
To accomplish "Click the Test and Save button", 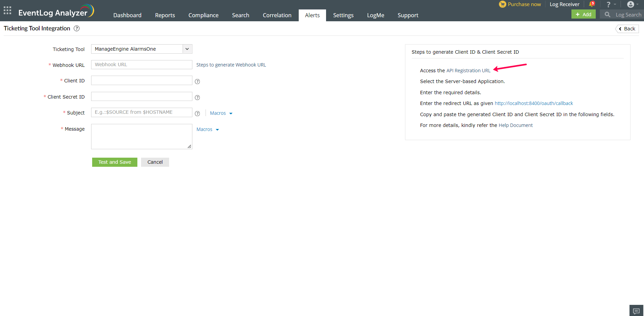I will pos(115,162).
